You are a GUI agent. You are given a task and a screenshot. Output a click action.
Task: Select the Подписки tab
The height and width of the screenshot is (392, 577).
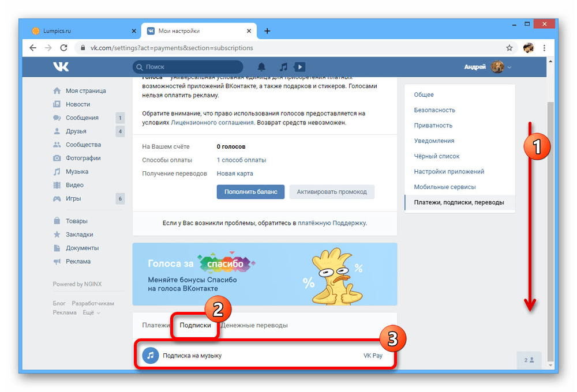click(x=195, y=325)
